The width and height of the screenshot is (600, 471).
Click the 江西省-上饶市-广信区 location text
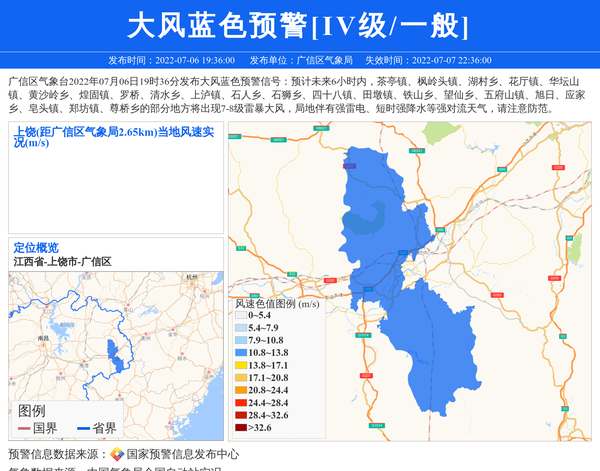62,261
